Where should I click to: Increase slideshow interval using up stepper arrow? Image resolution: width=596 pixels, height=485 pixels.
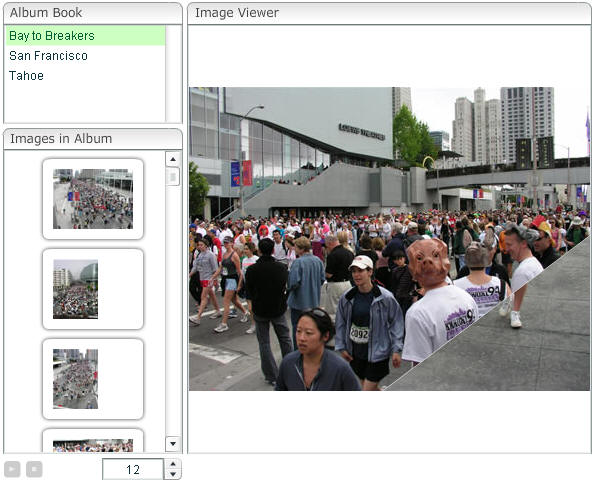tap(173, 464)
